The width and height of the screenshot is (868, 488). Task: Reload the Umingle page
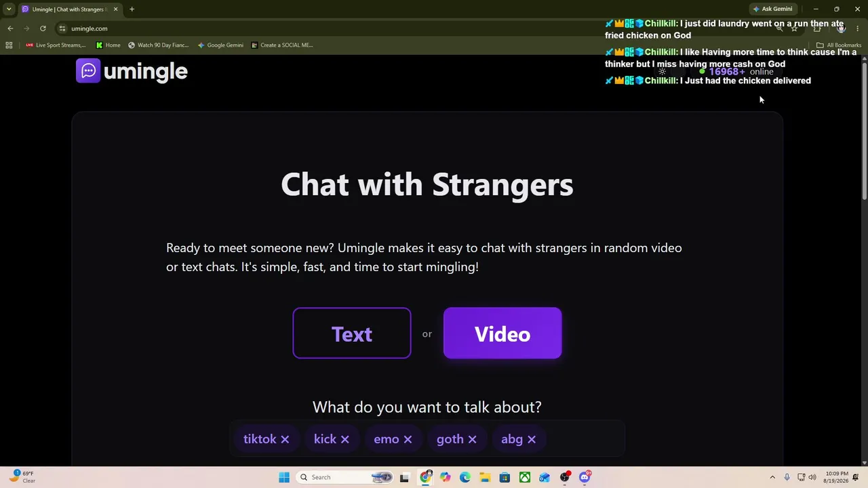tap(43, 28)
